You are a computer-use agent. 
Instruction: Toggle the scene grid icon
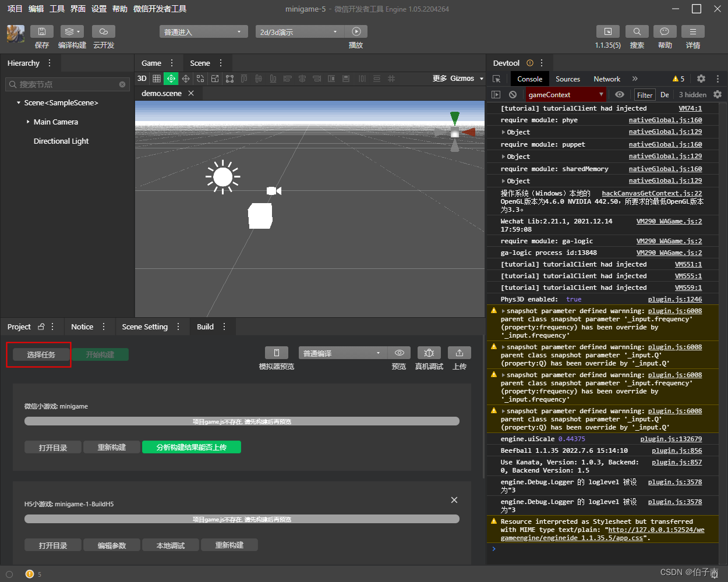tap(157, 79)
